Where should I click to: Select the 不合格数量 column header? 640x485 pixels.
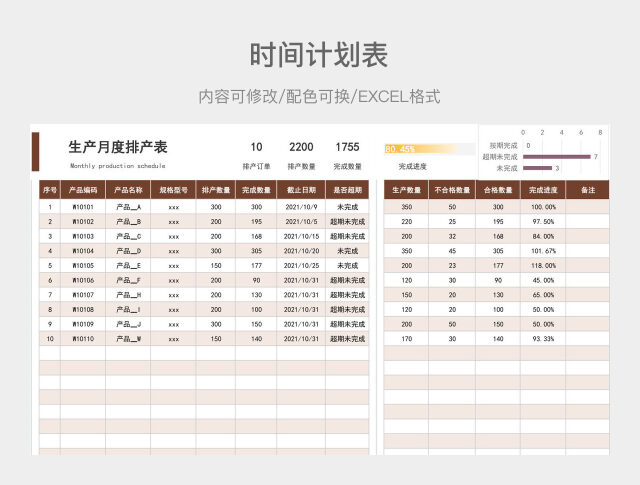point(452,190)
